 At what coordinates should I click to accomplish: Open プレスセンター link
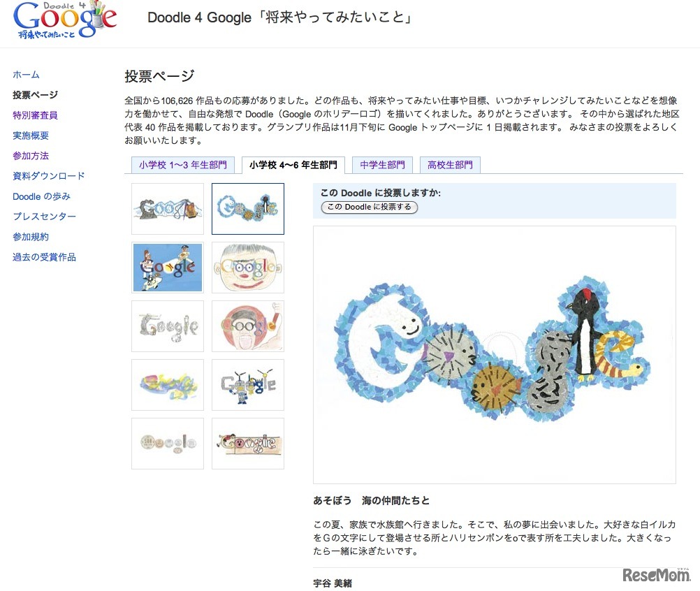[x=44, y=217]
